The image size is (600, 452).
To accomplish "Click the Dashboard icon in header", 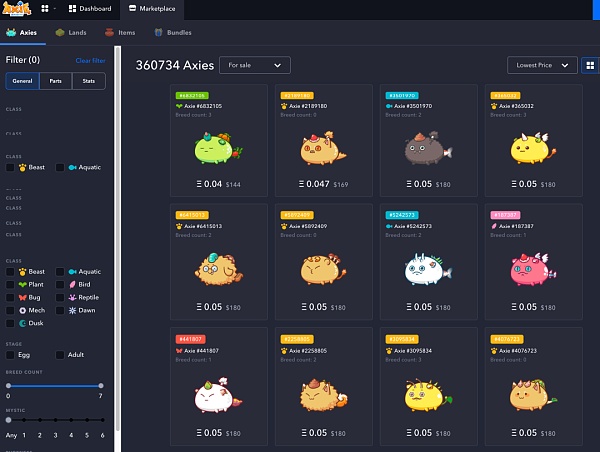I will click(74, 8).
